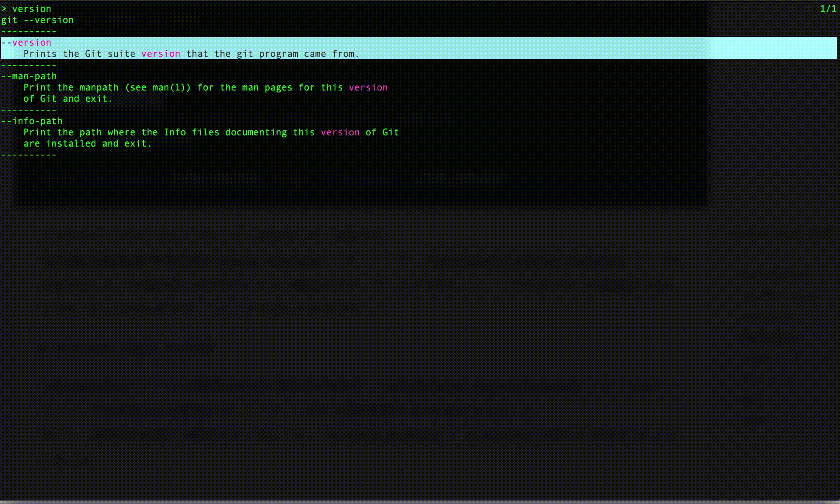
Task: Click the "of Git and exit." line
Action: pyautogui.click(x=68, y=99)
